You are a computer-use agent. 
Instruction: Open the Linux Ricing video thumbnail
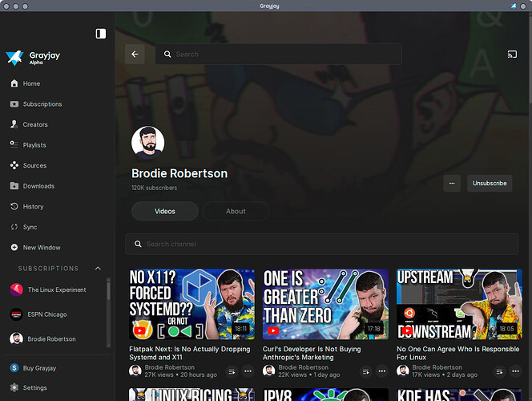[x=191, y=395]
